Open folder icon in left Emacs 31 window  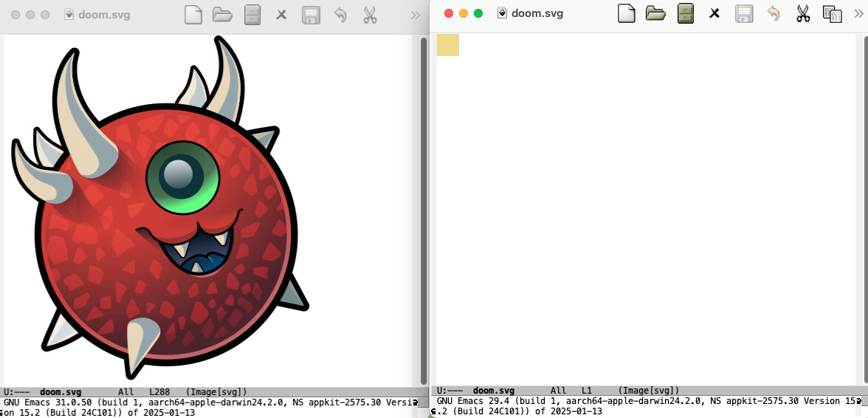223,15
